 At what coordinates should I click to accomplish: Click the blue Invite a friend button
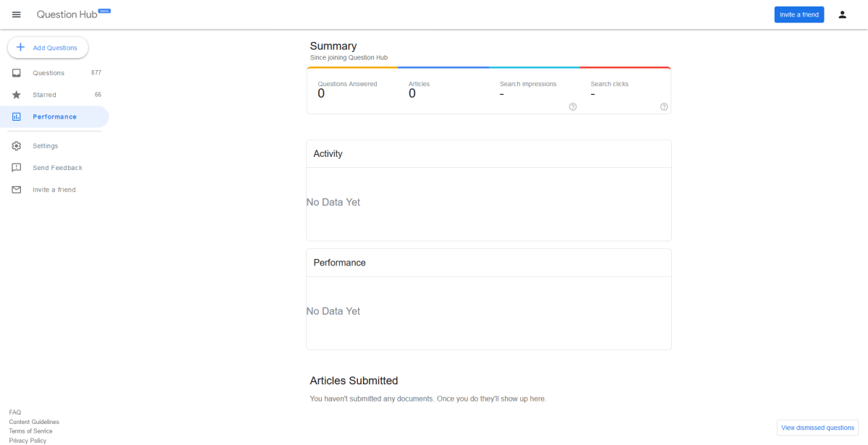click(x=799, y=14)
